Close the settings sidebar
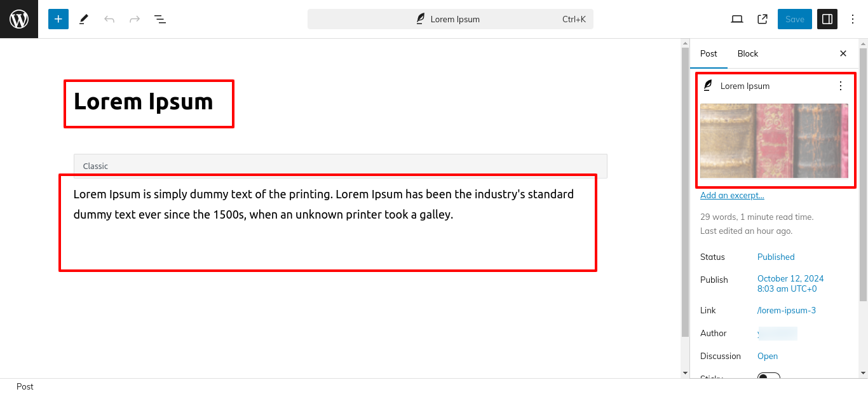Screen dimensions: 868x394 (x=843, y=53)
